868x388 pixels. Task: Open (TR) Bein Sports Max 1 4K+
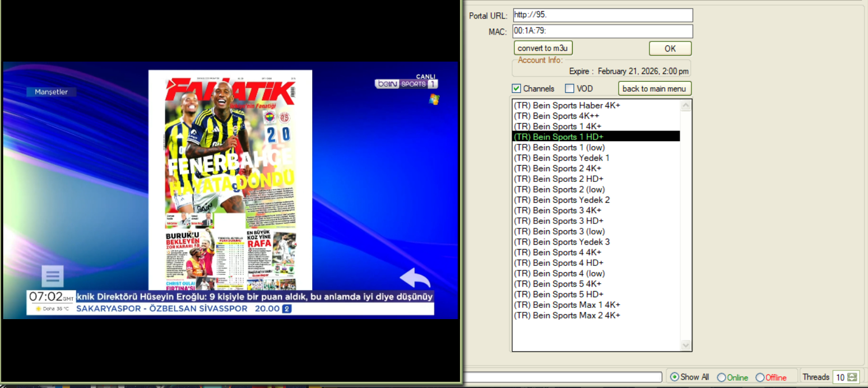coord(567,305)
